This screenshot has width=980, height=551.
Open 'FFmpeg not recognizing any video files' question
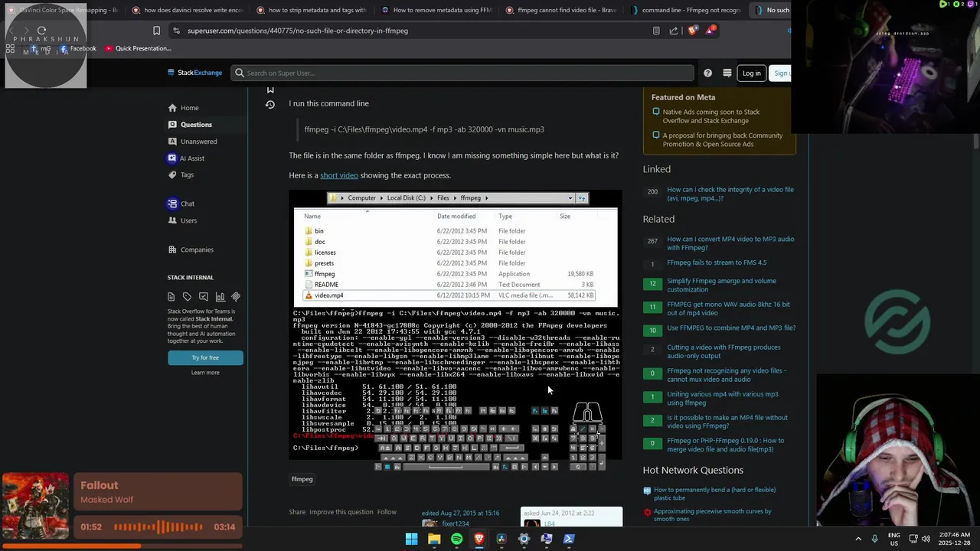tap(727, 375)
